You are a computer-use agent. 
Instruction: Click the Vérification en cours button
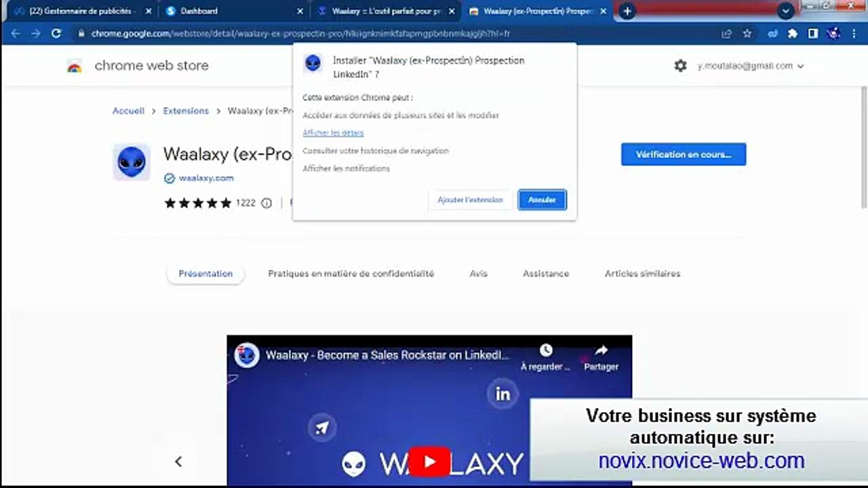coord(684,155)
